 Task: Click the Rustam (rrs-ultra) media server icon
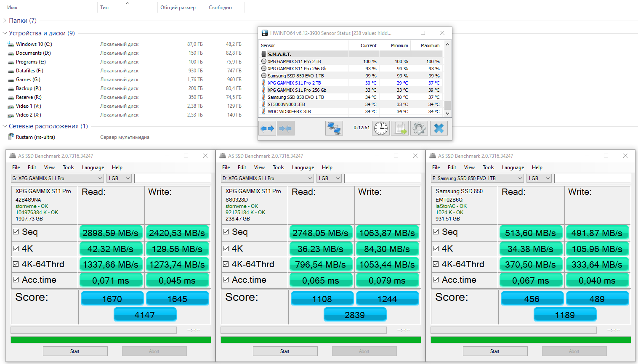point(11,137)
